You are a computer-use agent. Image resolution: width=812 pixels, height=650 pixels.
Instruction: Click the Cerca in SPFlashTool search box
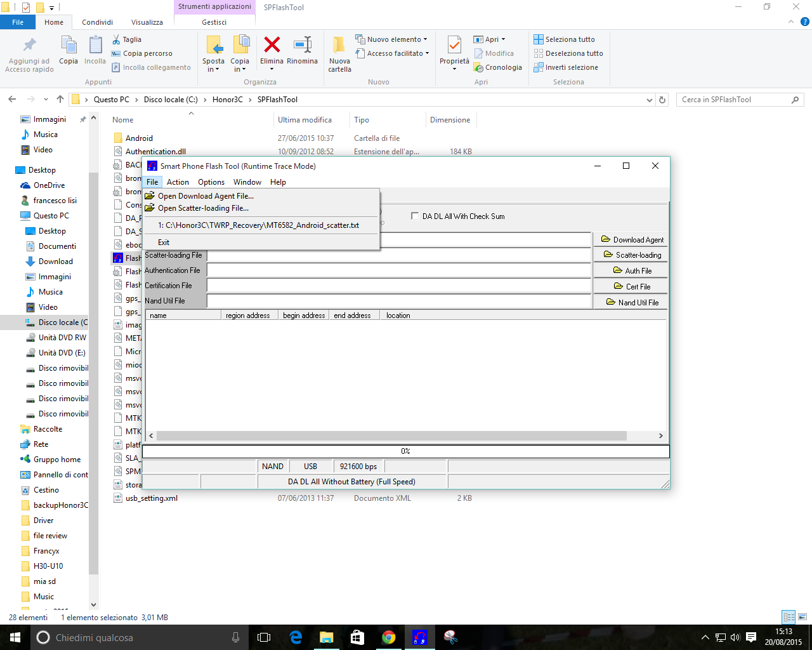tap(740, 100)
